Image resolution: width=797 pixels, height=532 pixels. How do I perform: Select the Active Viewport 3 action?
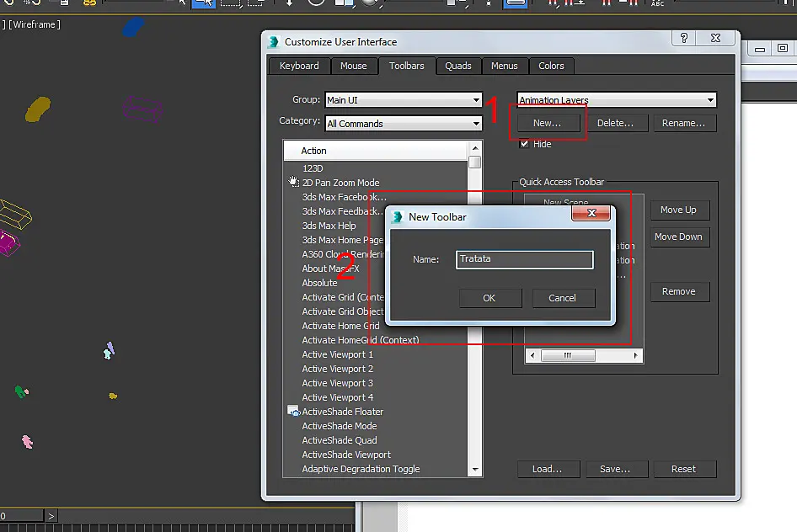(x=338, y=383)
